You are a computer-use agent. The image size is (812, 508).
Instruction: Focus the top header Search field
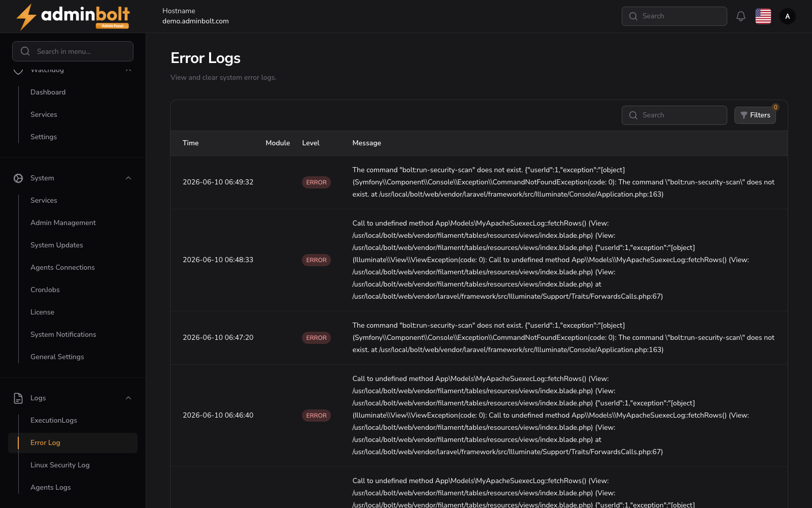[674, 16]
